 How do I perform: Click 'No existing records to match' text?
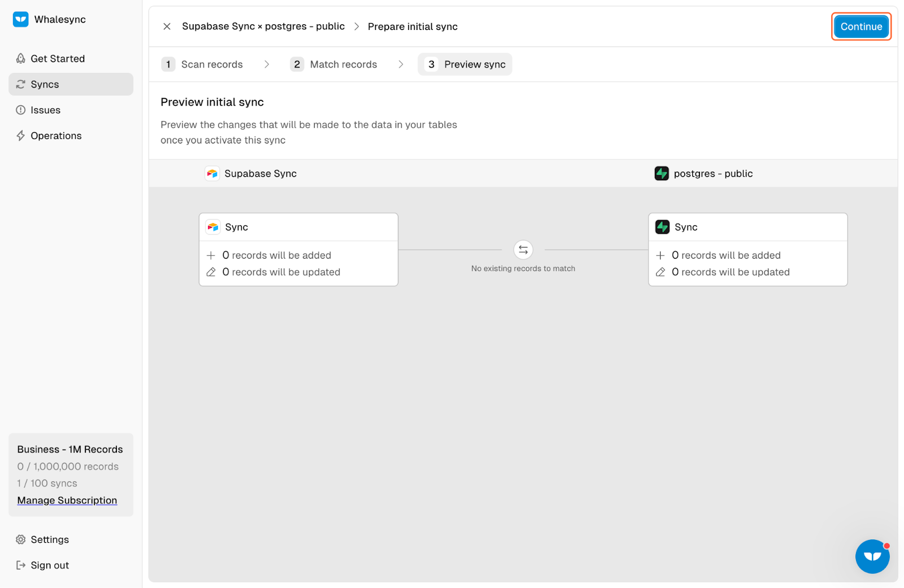pyautogui.click(x=523, y=269)
